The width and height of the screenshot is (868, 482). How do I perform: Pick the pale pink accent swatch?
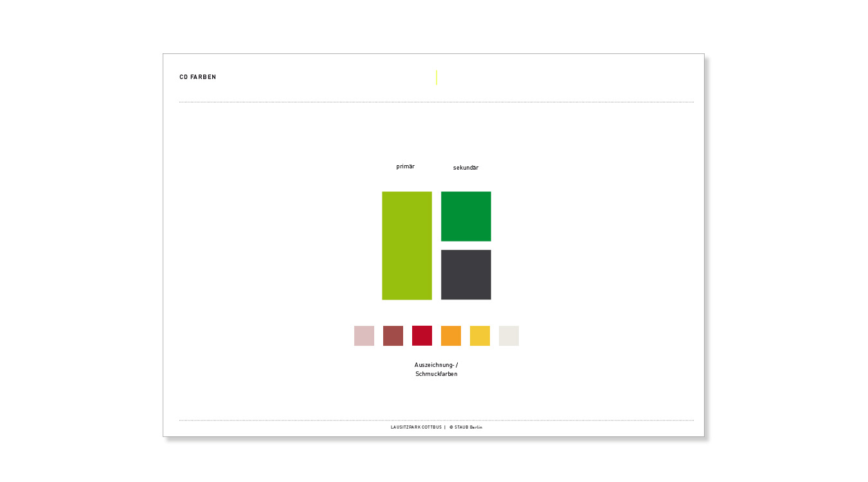coord(364,335)
